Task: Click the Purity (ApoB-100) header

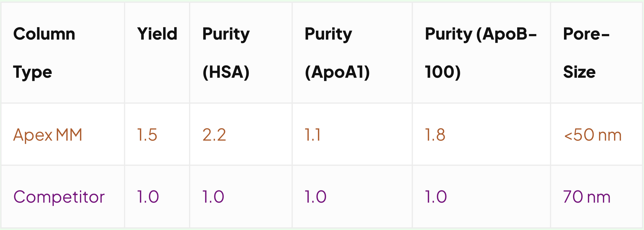Action: click(481, 53)
